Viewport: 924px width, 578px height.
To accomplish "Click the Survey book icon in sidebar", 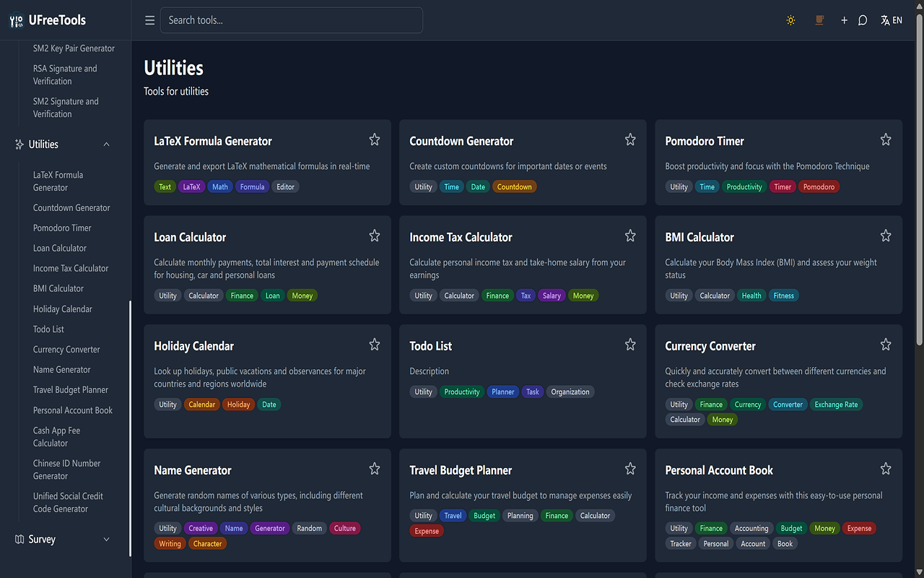I will [x=19, y=540].
